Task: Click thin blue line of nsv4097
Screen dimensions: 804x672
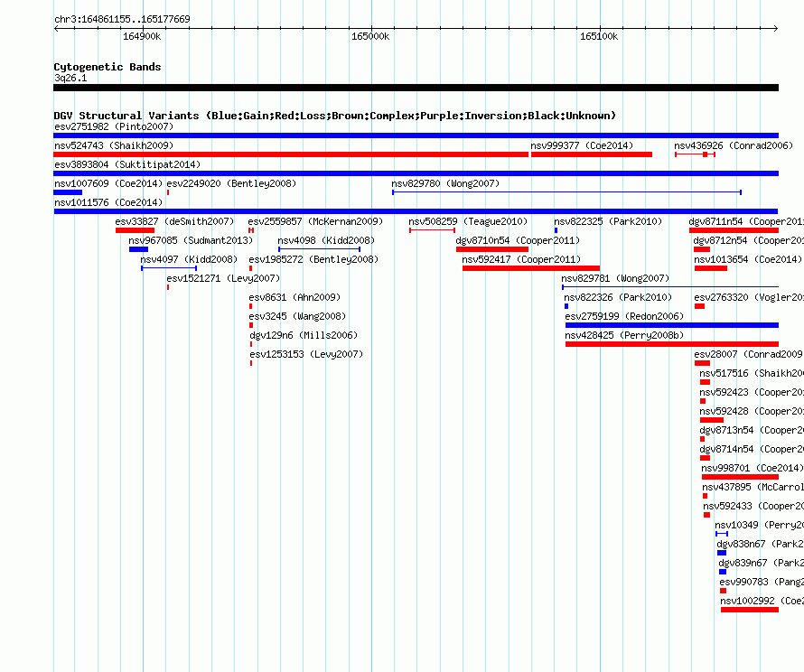Action: [x=169, y=268]
